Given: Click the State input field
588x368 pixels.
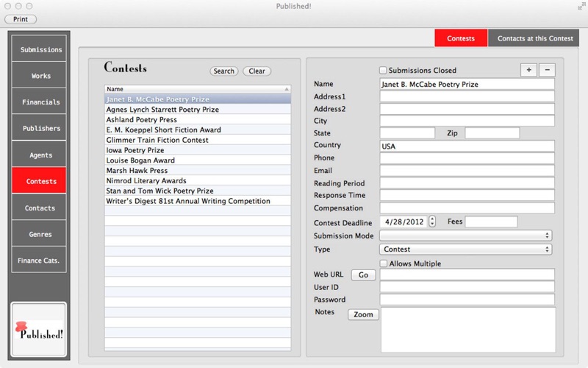Looking at the screenshot, I should pos(407,132).
